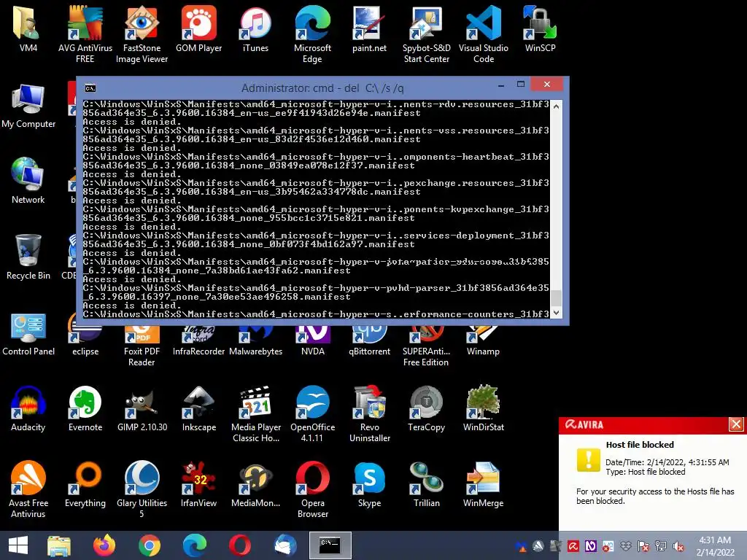The image size is (747, 560).
Task: Open the InfraRecorder desktop shortcut
Action: point(198,342)
